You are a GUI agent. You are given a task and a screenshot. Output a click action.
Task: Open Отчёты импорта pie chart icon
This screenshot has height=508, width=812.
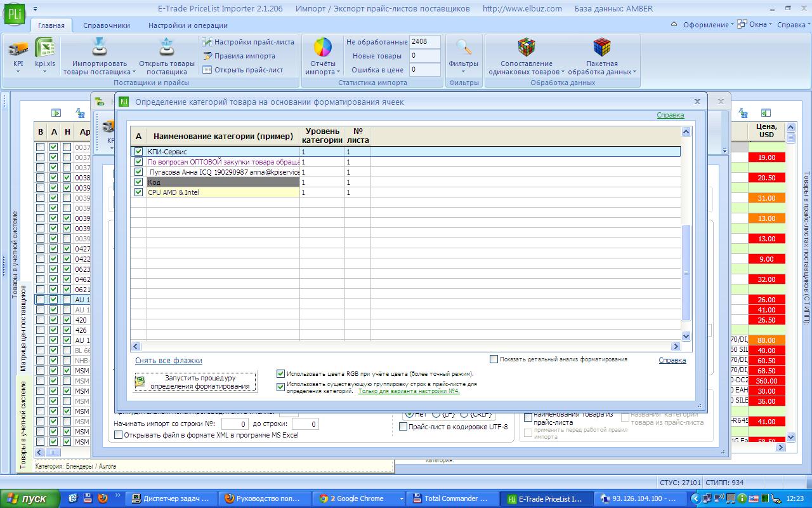(323, 48)
